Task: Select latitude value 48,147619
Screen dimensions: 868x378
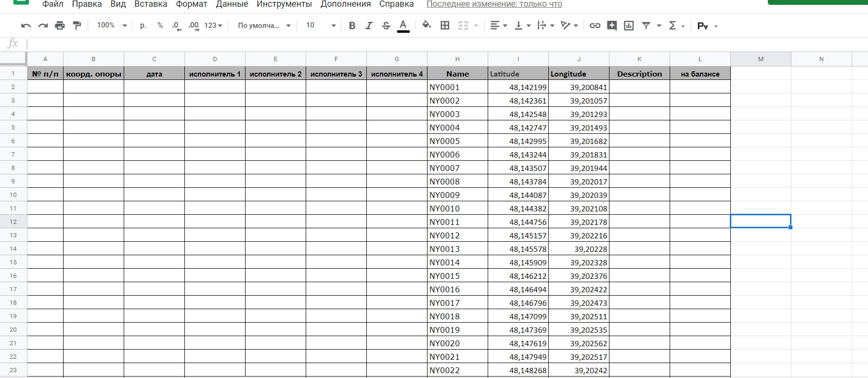Action: (x=518, y=343)
